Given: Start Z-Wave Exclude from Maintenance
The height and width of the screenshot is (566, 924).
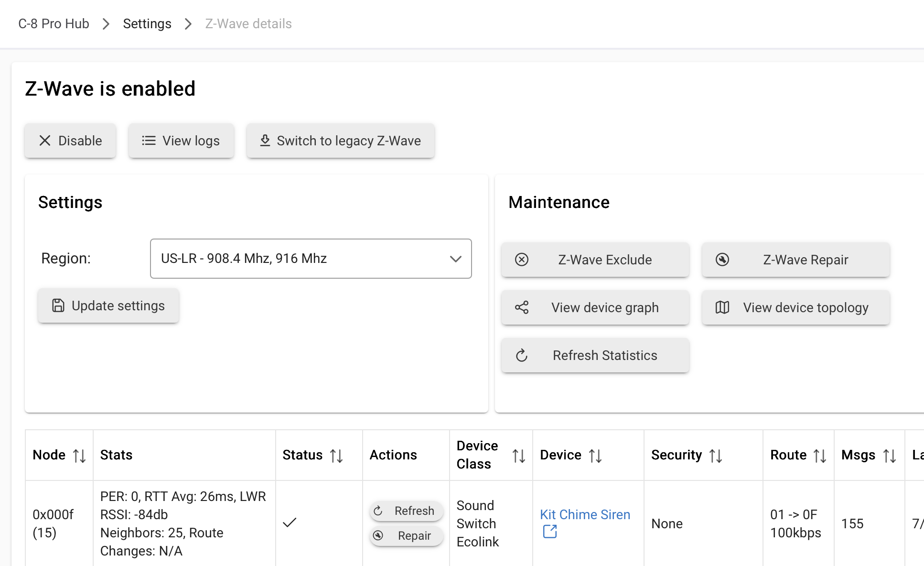Looking at the screenshot, I should pyautogui.click(x=595, y=260).
